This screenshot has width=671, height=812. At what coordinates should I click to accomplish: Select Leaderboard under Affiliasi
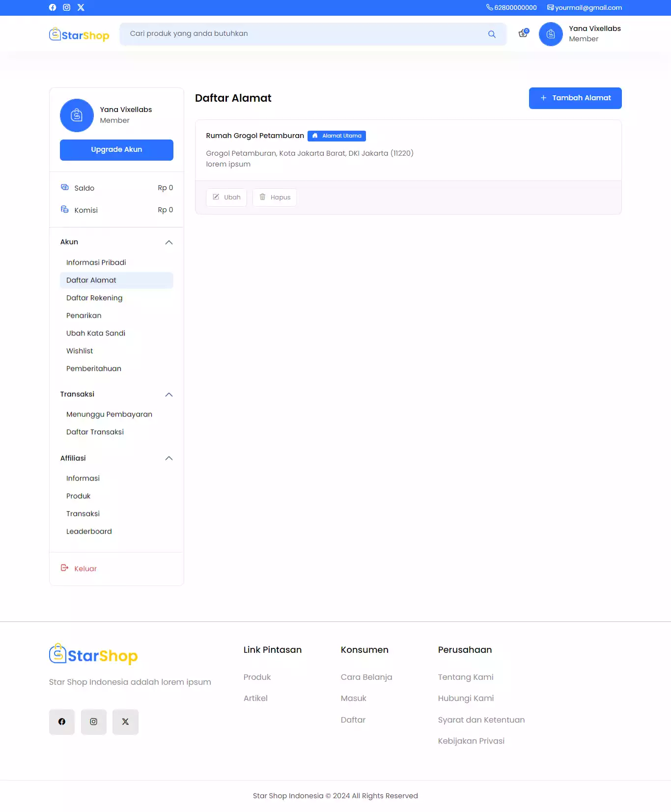point(89,532)
